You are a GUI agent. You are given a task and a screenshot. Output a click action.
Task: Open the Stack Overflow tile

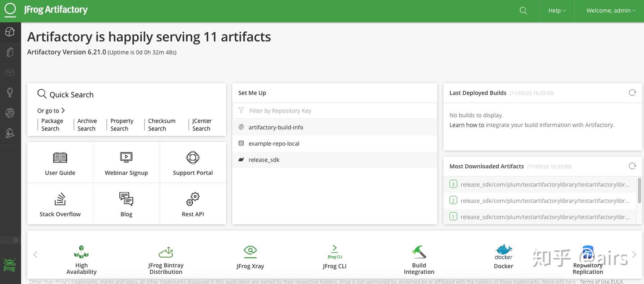[60, 204]
